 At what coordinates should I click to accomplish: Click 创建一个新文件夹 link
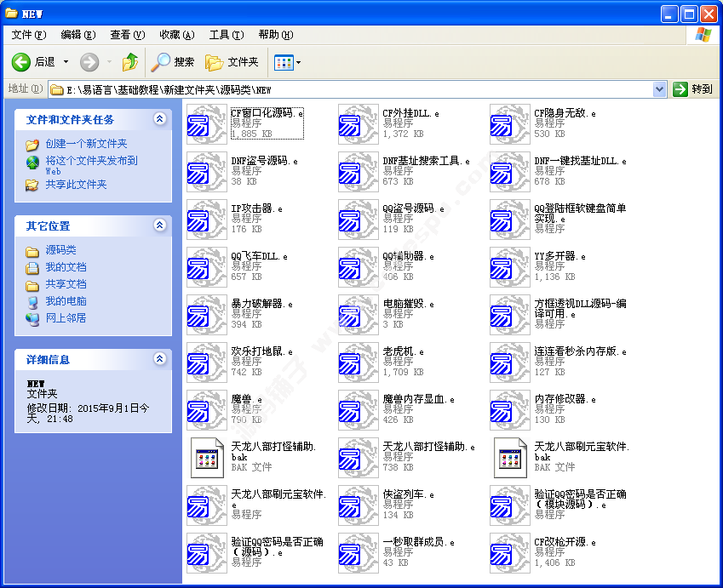[x=86, y=144]
